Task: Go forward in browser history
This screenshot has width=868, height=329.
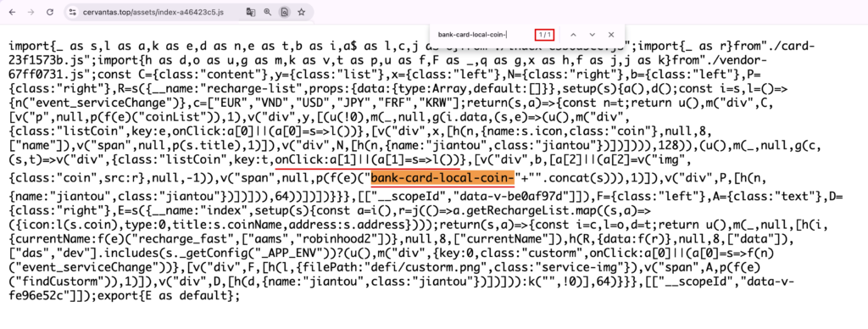Action: 31,12
